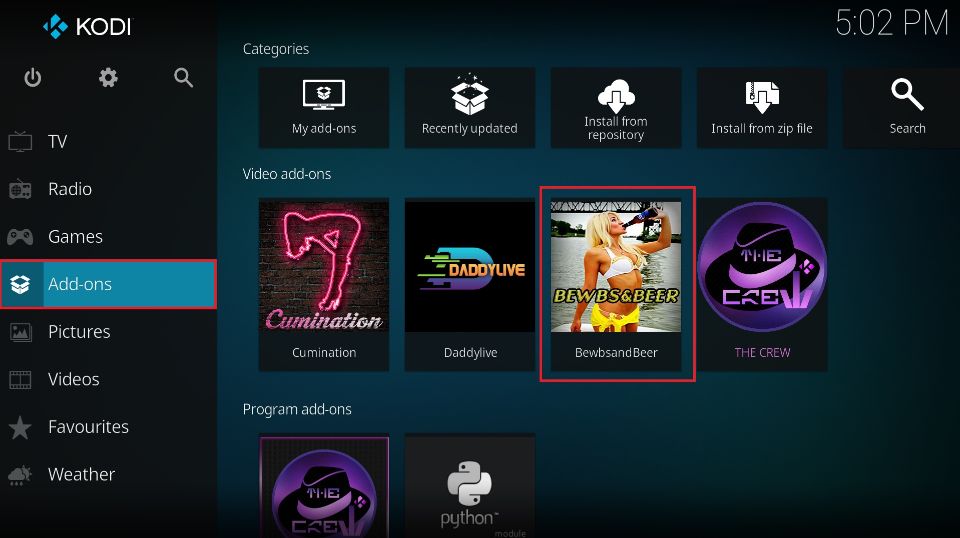Click the Pictures icon
This screenshot has height=538, width=960.
tap(20, 332)
